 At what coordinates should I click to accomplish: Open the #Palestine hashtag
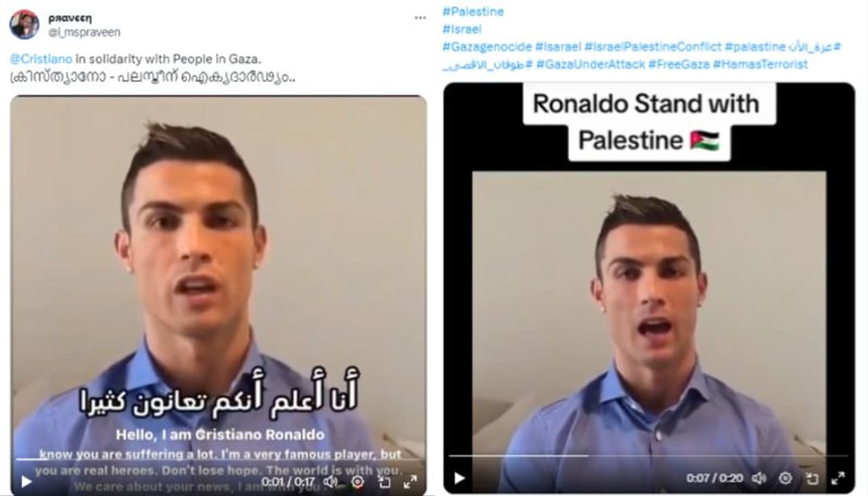[473, 12]
